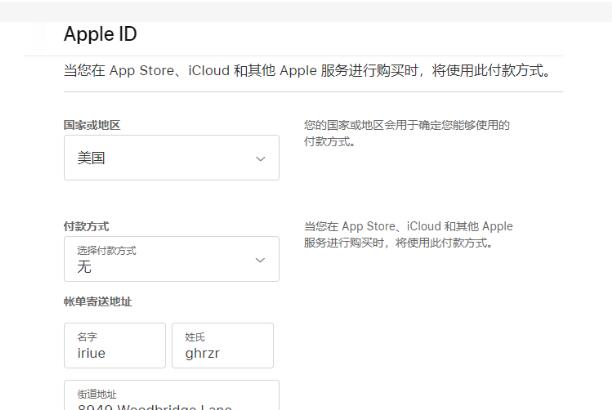Place cursor on the text iriue
This screenshot has width=612, height=410.
click(x=91, y=353)
